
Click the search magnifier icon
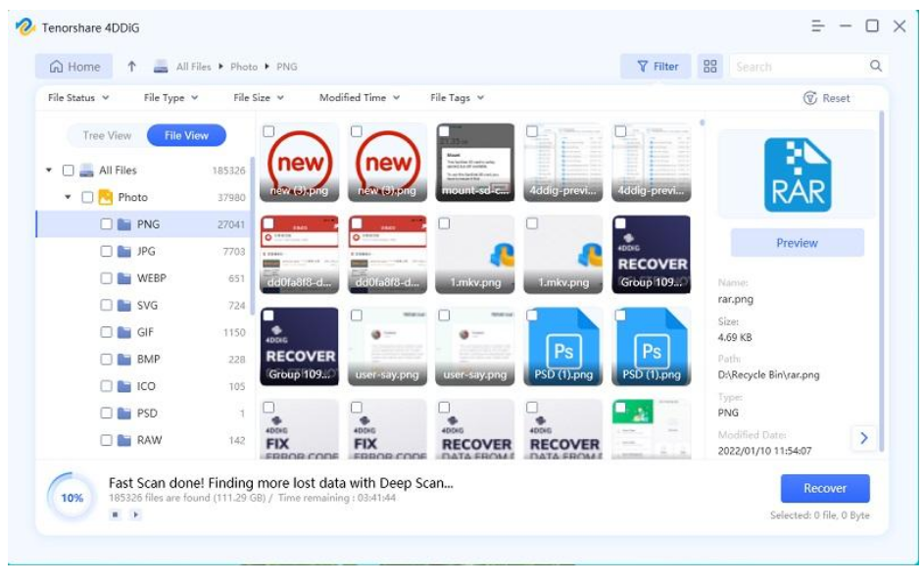(876, 66)
